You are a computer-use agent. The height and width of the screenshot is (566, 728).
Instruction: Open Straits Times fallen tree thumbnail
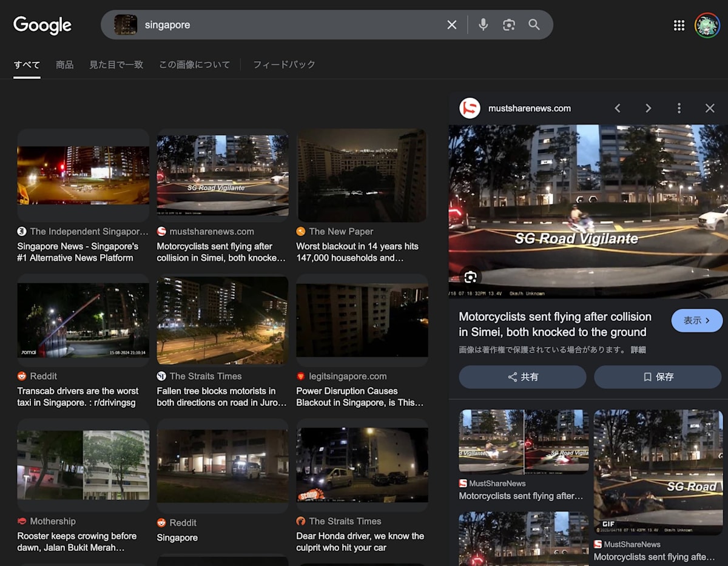click(x=223, y=320)
